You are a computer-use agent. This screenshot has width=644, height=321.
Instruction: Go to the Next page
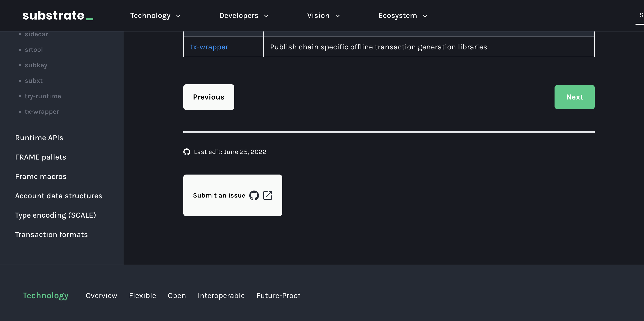(x=574, y=97)
